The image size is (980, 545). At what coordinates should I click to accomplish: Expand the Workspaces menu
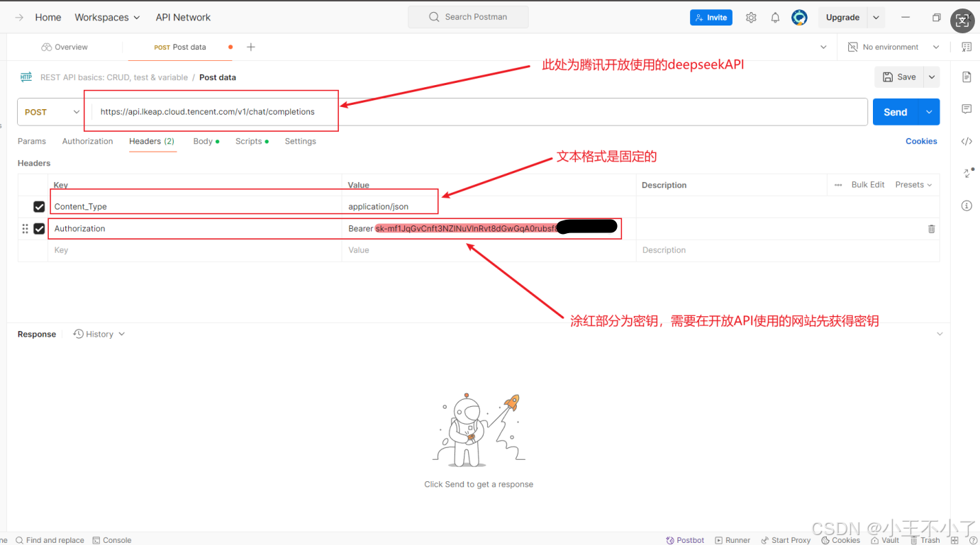107,18
